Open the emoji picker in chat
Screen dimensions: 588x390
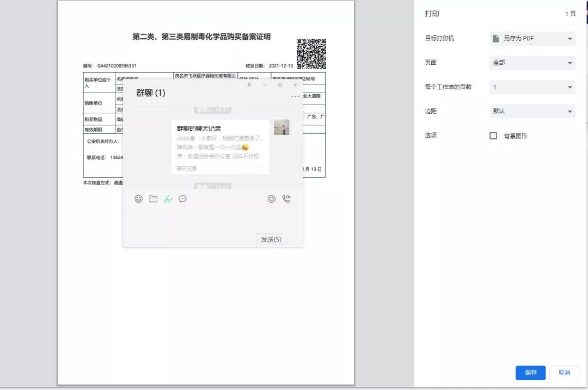pyautogui.click(x=139, y=199)
